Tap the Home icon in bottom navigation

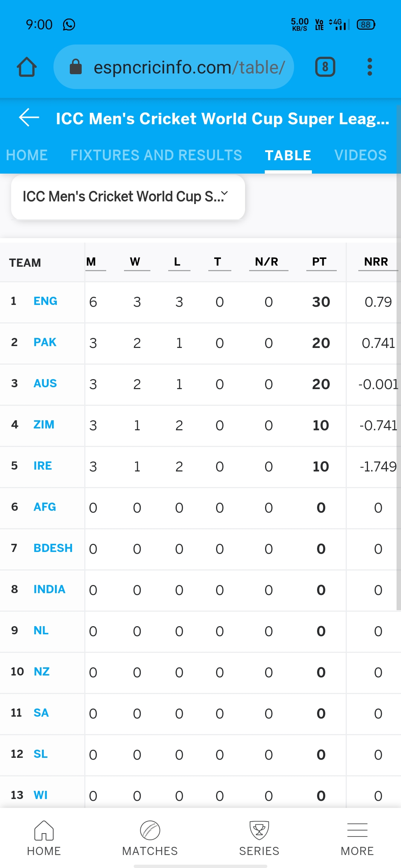[x=44, y=838]
